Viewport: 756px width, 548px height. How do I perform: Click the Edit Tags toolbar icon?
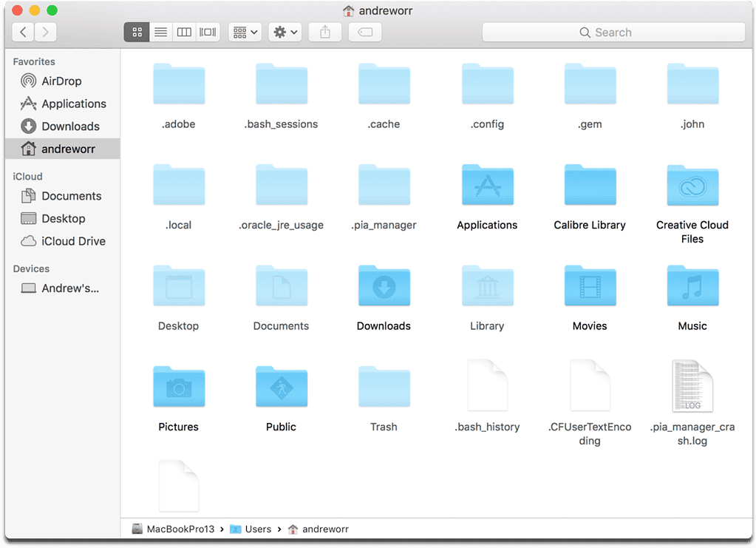tap(364, 32)
